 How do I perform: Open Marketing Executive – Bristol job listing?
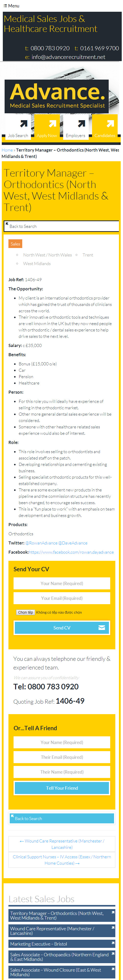point(62,944)
